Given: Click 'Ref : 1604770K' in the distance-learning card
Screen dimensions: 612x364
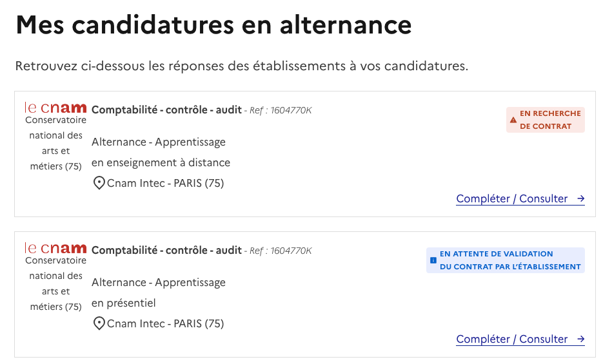Looking at the screenshot, I should [x=281, y=110].
